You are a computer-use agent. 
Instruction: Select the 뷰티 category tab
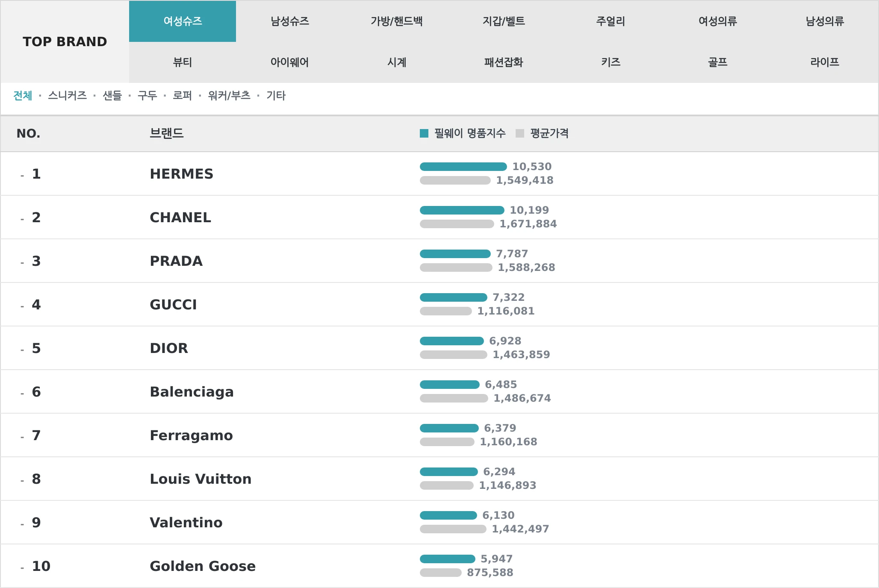(183, 62)
